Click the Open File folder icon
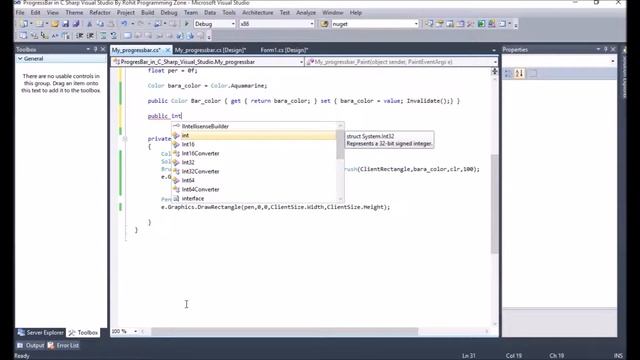The width and height of the screenshot is (640, 360). (x=55, y=24)
